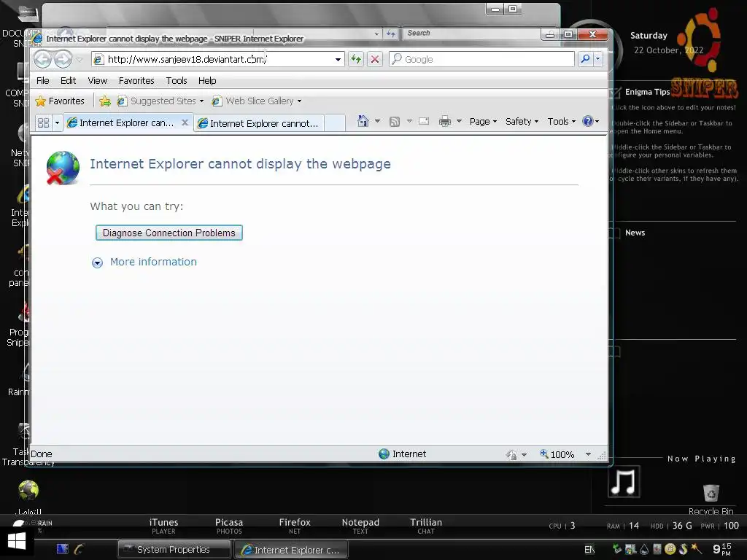Switch to second Internet Explorer cannot tab

point(259,123)
